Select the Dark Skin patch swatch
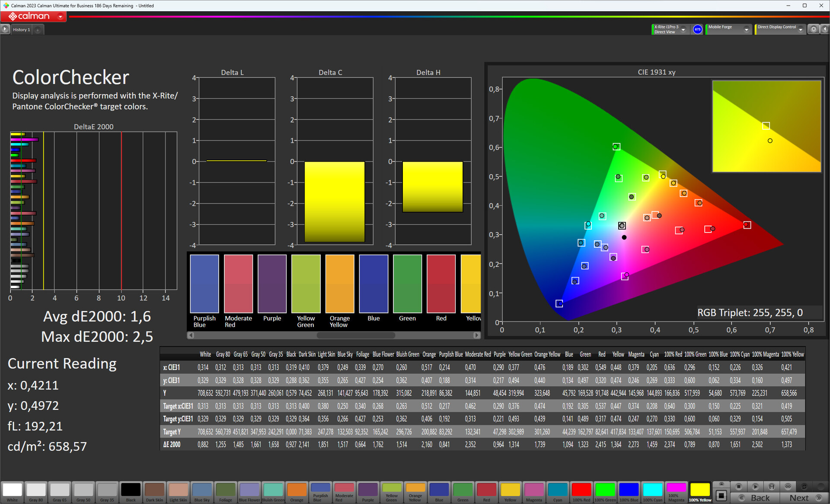This screenshot has height=504, width=830. pos(154,492)
